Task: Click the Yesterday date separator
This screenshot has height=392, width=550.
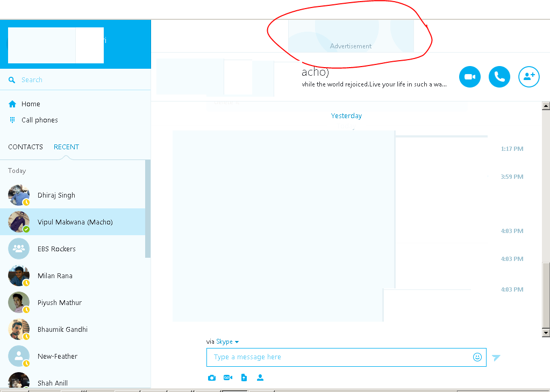Action: click(347, 116)
